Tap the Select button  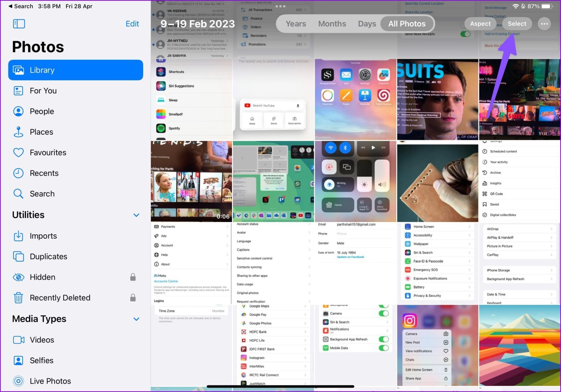pyautogui.click(x=517, y=24)
